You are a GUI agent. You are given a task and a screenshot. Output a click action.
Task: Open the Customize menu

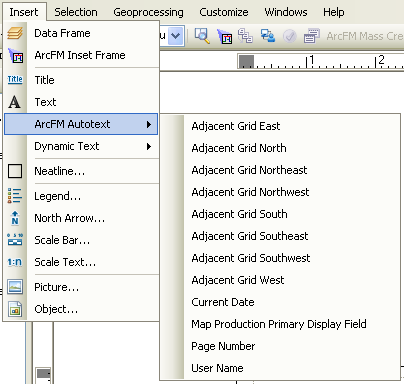(224, 12)
